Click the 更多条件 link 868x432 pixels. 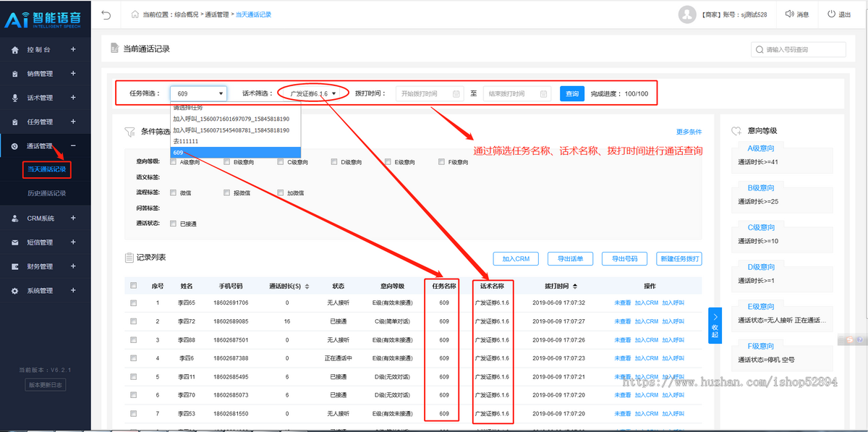pyautogui.click(x=689, y=132)
